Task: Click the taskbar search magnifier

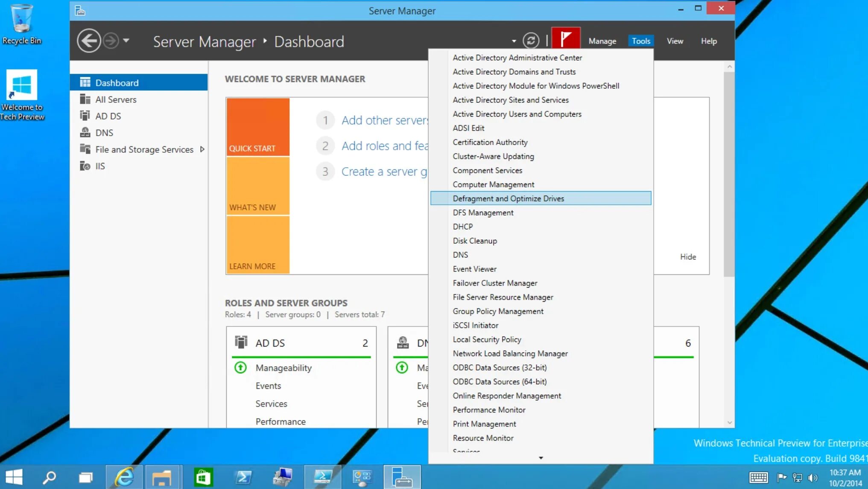Action: pyautogui.click(x=50, y=477)
